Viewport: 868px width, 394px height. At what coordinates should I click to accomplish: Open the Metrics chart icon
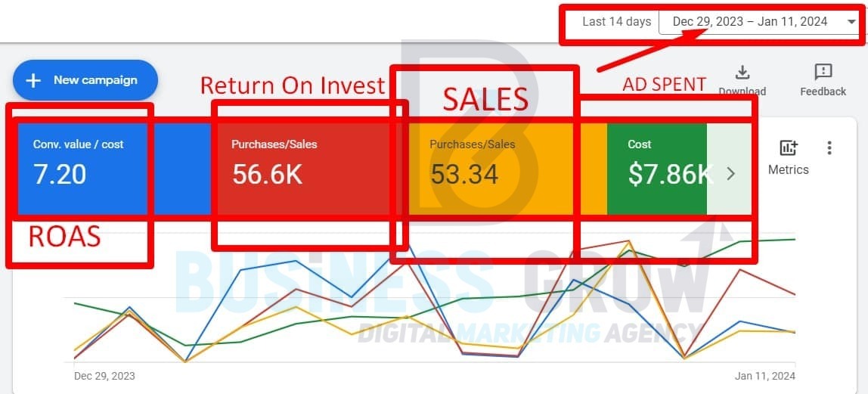(789, 147)
